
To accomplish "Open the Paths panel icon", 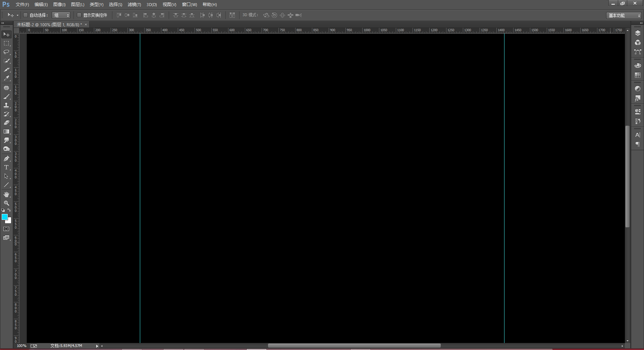I will [x=638, y=52].
